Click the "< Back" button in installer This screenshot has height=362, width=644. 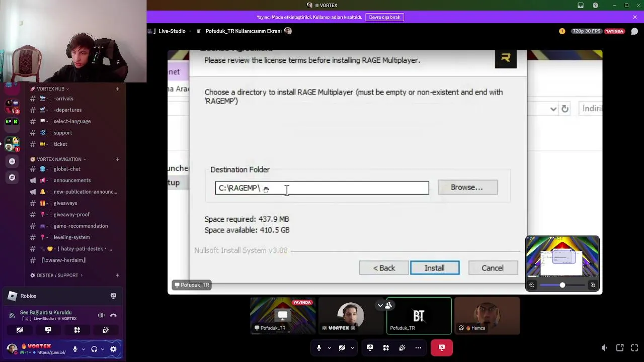click(384, 268)
